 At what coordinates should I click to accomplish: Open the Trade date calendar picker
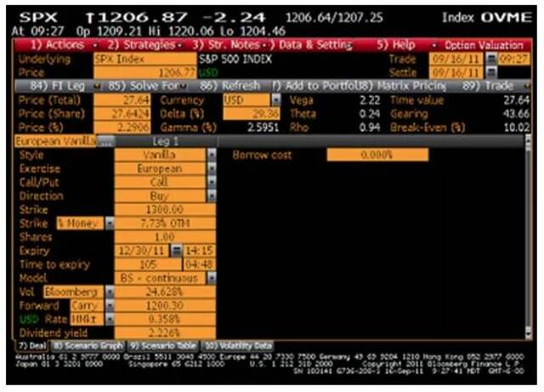tap(490, 60)
